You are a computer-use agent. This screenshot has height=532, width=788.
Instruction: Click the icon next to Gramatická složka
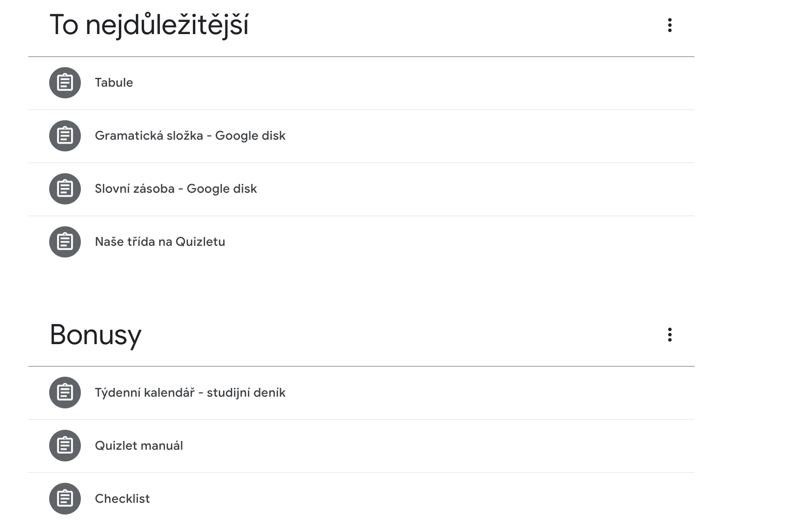point(65,136)
